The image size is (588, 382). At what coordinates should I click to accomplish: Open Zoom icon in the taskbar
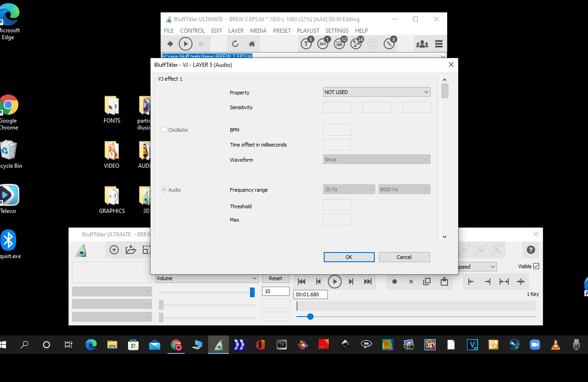[x=535, y=344]
